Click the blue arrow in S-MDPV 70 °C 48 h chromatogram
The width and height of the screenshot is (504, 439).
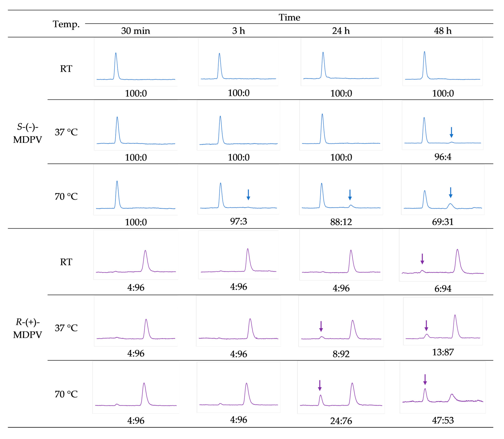coord(450,193)
